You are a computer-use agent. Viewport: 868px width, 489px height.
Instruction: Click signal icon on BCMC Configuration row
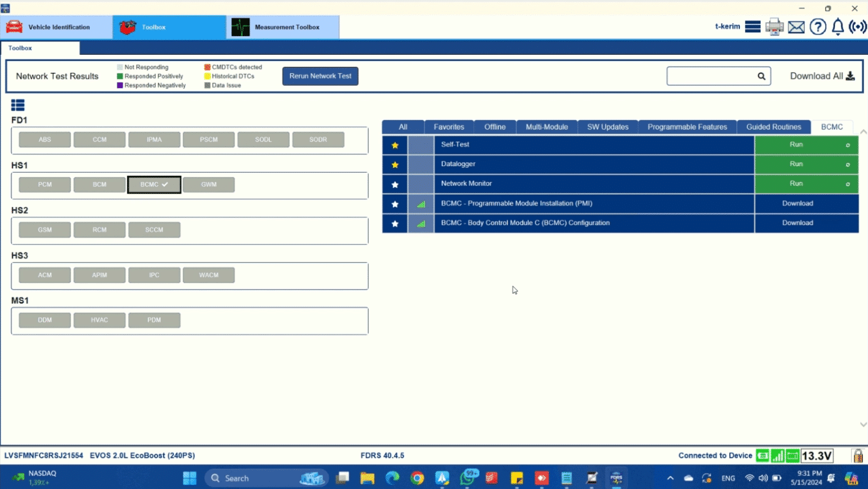(x=421, y=224)
